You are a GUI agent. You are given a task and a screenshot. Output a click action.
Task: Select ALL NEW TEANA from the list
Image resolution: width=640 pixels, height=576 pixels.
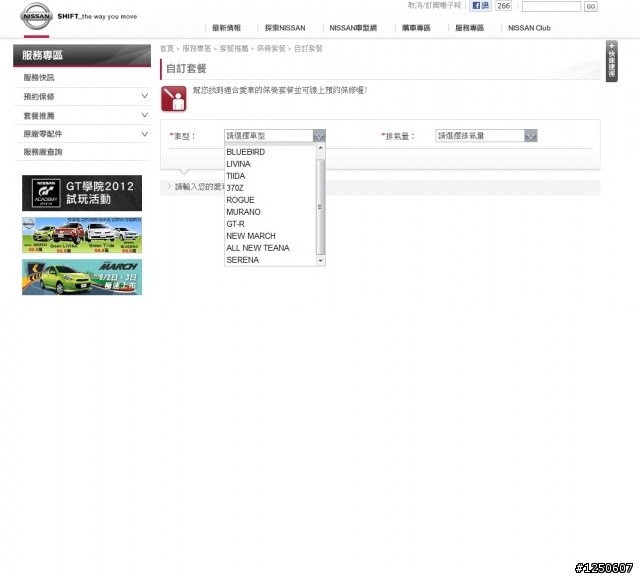[270, 248]
